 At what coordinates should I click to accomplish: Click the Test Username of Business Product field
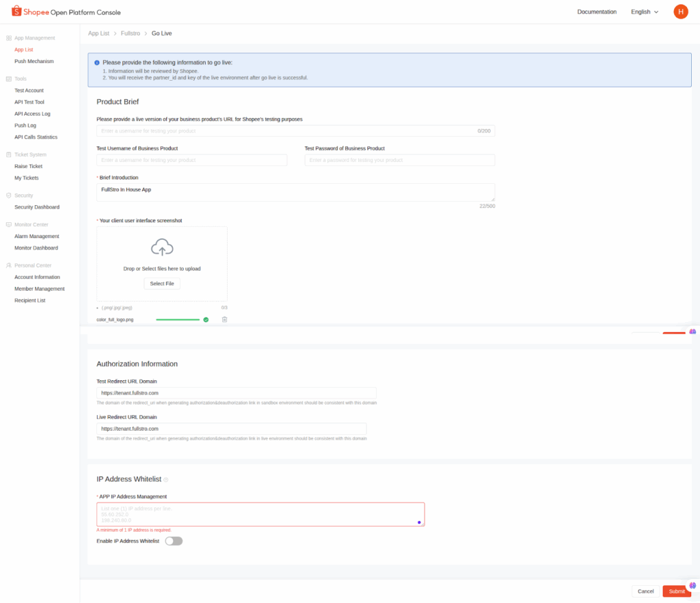pyautogui.click(x=192, y=160)
